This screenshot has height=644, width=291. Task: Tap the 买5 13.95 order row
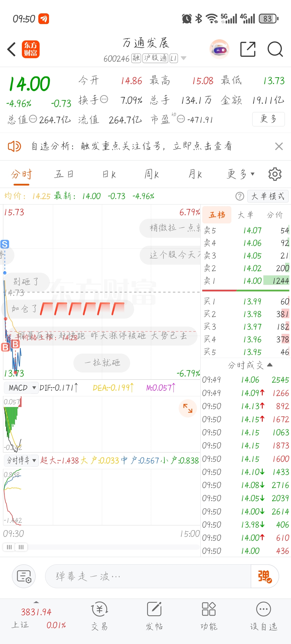click(x=246, y=352)
